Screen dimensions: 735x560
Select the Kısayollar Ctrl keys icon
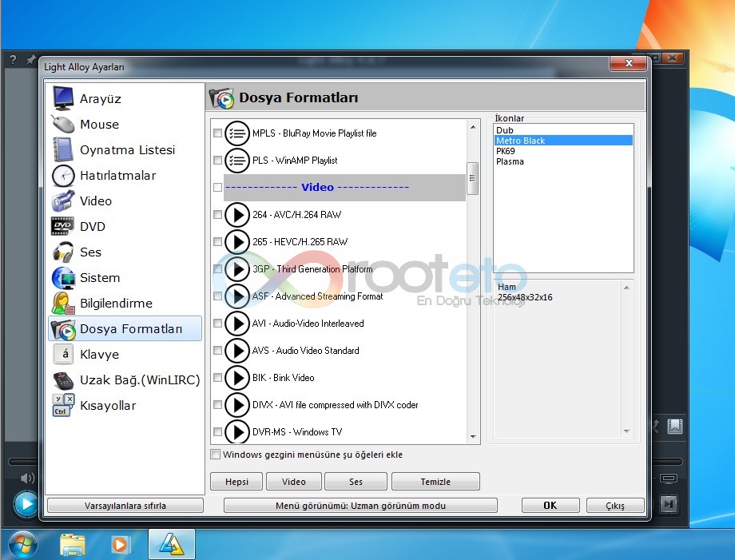[63, 405]
